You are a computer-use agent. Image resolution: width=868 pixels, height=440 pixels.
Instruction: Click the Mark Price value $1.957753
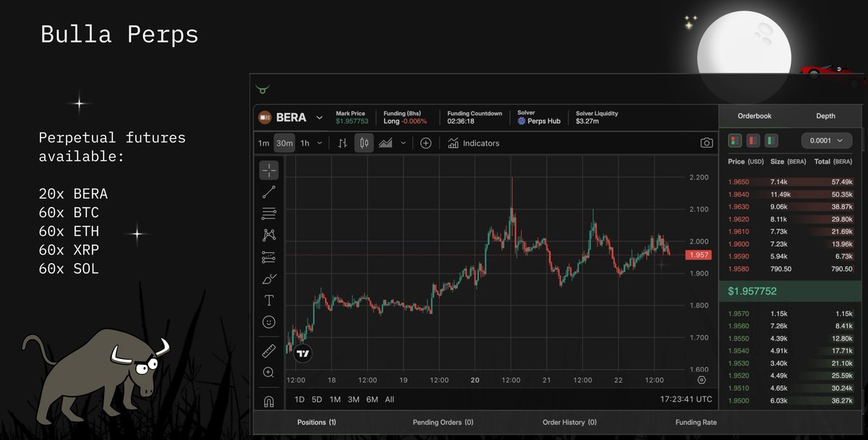(352, 121)
